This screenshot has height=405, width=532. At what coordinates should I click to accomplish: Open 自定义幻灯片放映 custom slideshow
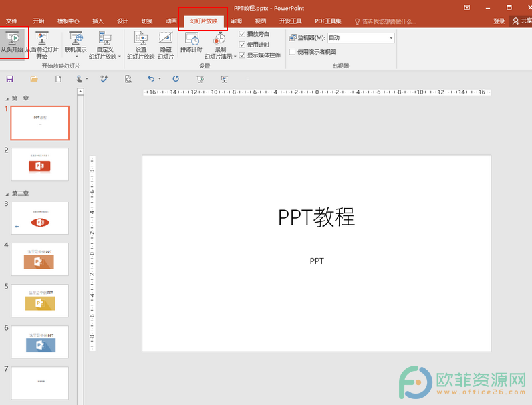pyautogui.click(x=105, y=45)
